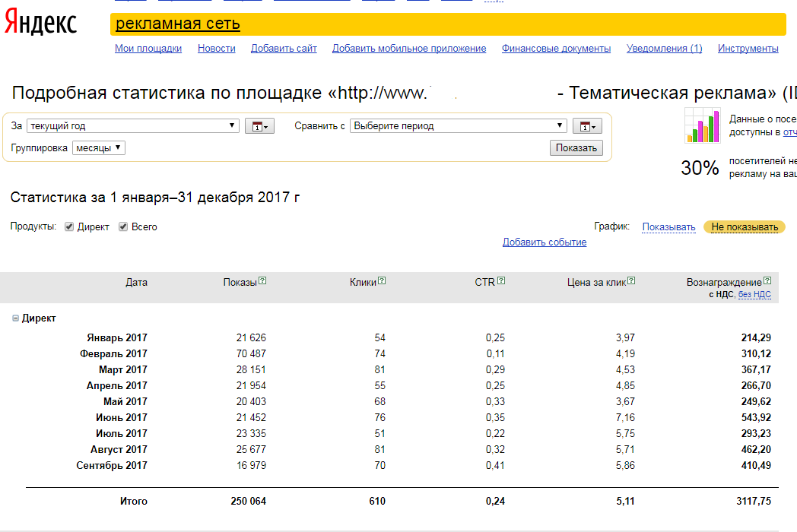
Task: Click the Март 2017 row label
Action: coord(123,370)
